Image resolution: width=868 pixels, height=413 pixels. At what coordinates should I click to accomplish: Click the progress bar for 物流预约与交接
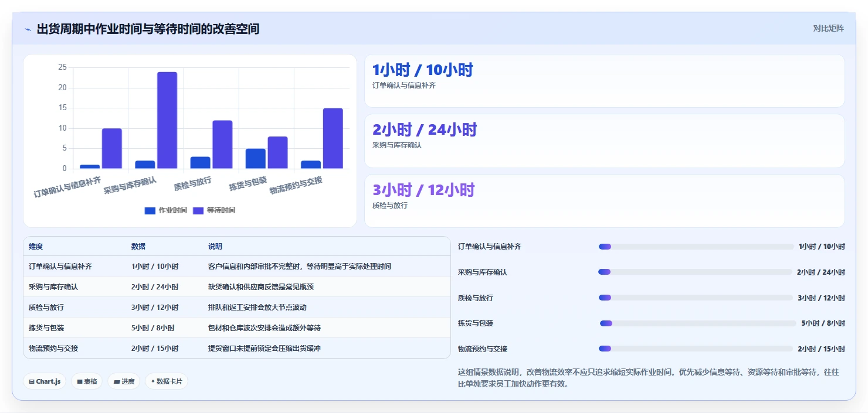[x=696, y=349]
